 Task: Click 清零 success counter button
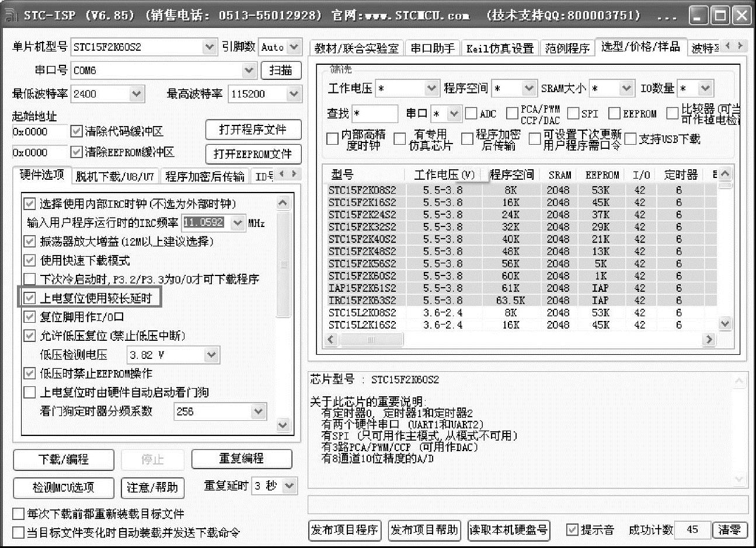[730, 530]
